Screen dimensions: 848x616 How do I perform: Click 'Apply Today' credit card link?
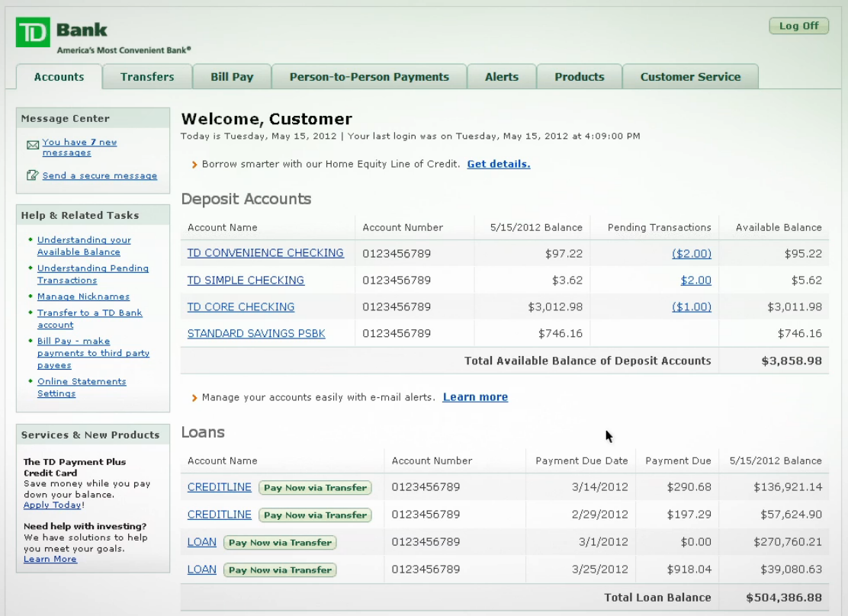click(x=53, y=505)
